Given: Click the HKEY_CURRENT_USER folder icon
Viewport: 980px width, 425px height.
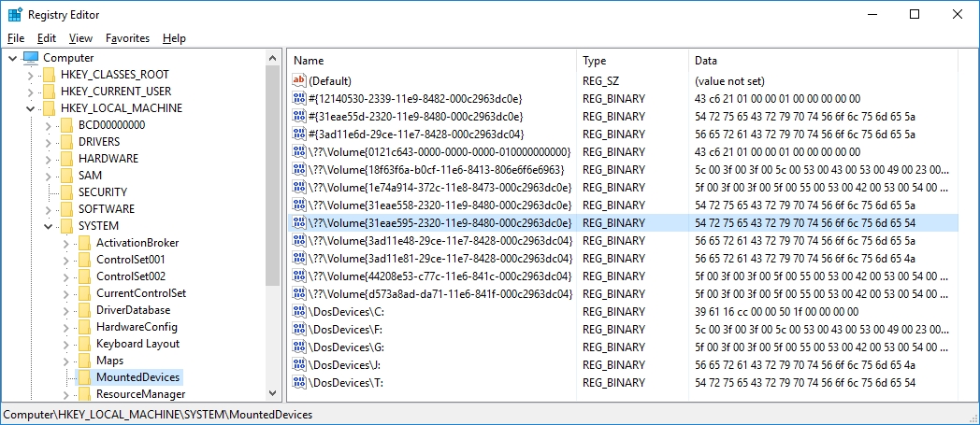Looking at the screenshot, I should pyautogui.click(x=50, y=92).
